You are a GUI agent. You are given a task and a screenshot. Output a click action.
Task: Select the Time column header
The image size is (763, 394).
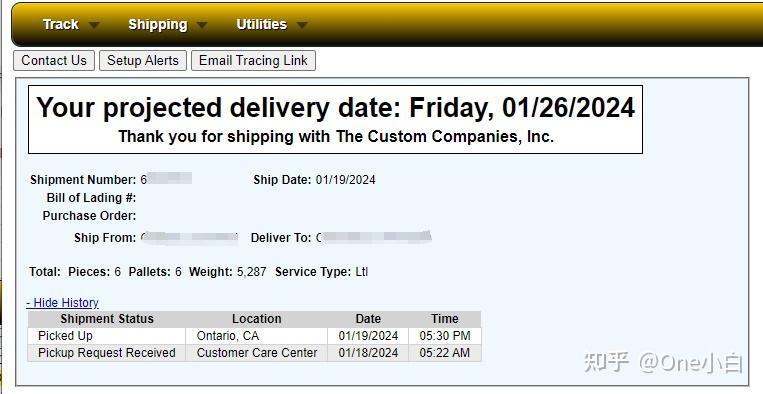coord(445,319)
